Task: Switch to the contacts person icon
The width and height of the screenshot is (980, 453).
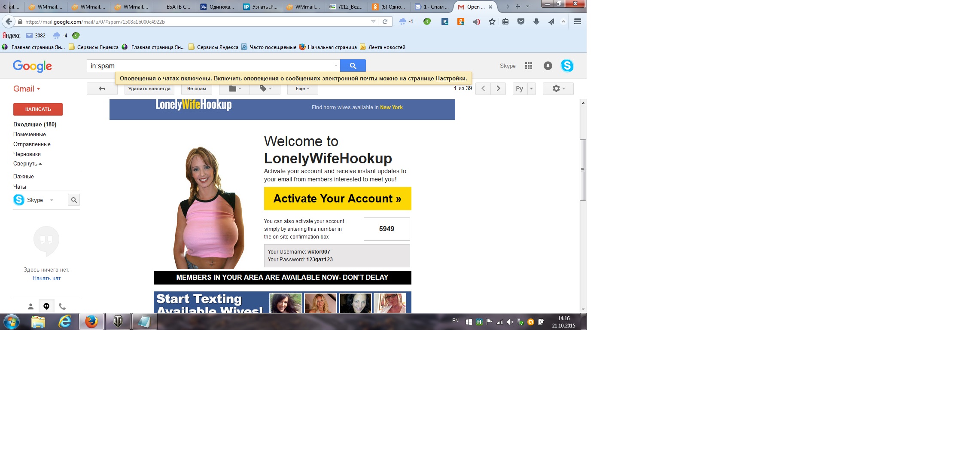Action: click(30, 306)
